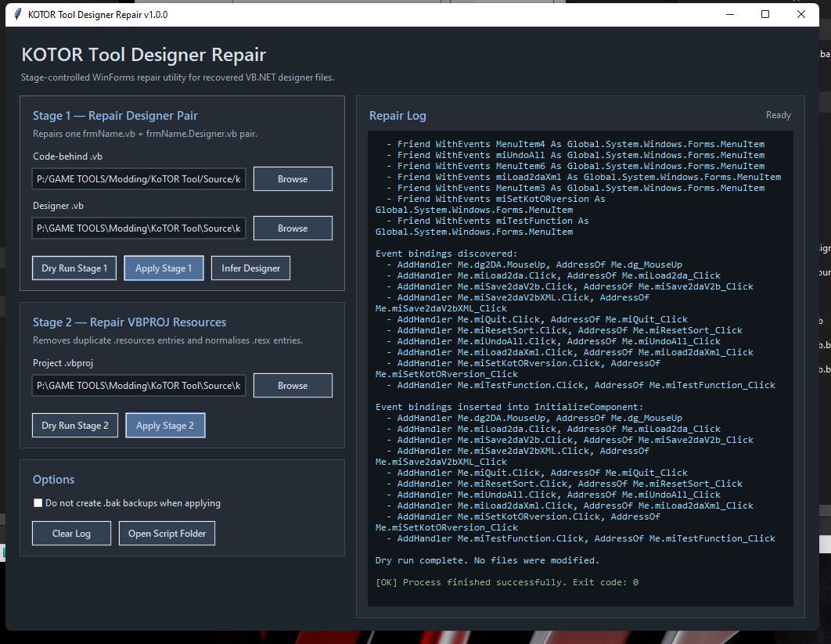This screenshot has height=644, width=831.
Task: Click the feather app icon in title bar
Action: point(17,15)
